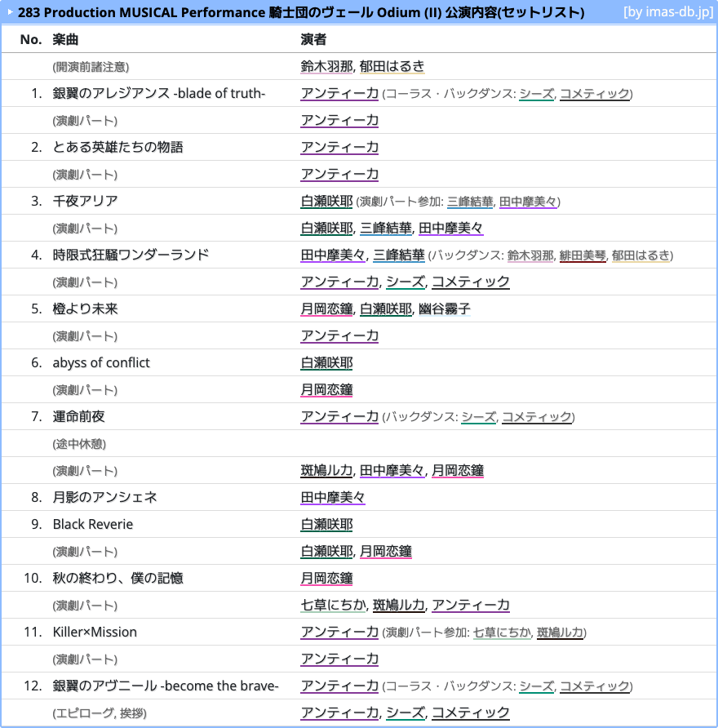Open 白瀬咲耶 link in the abyss of conflict row
Image resolution: width=718 pixels, height=728 pixels.
pos(326,362)
